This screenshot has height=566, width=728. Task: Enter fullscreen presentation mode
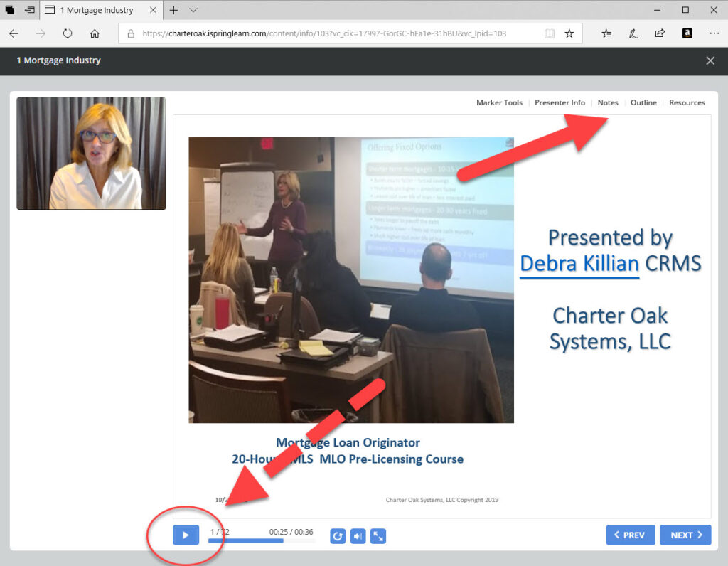pos(378,536)
